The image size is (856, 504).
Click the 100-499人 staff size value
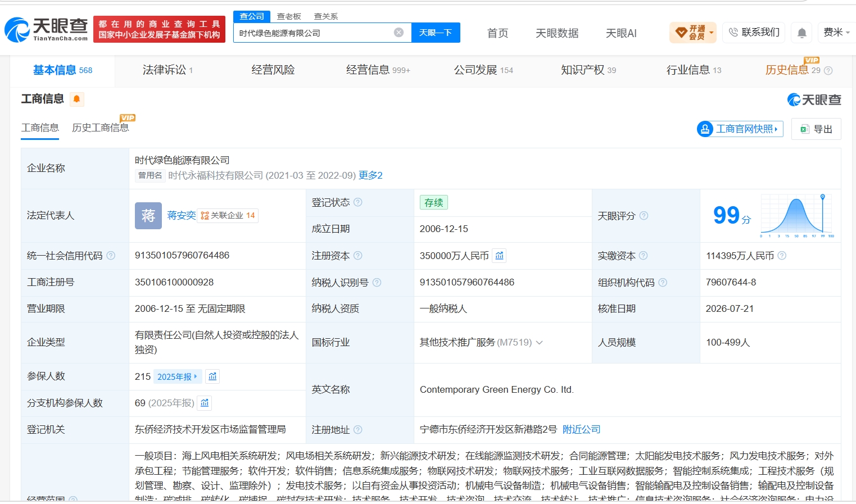pyautogui.click(x=728, y=342)
